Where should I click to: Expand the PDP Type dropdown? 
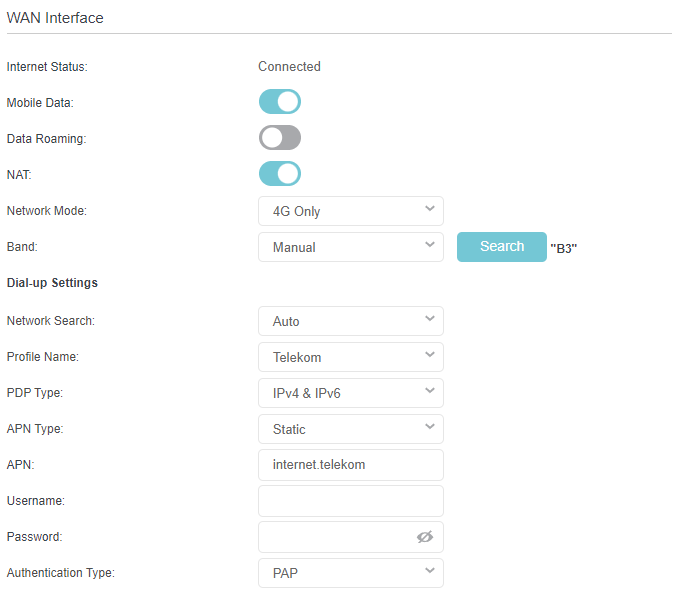click(x=351, y=393)
